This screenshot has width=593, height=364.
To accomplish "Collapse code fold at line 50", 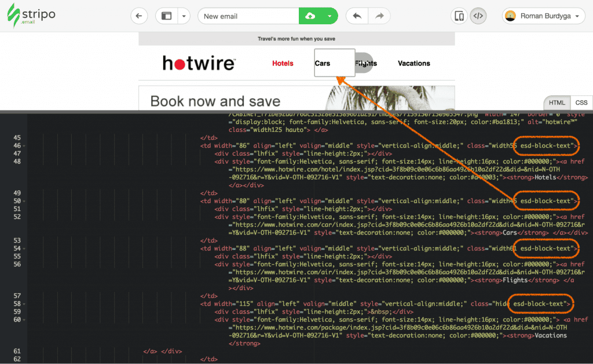I will (23, 201).
